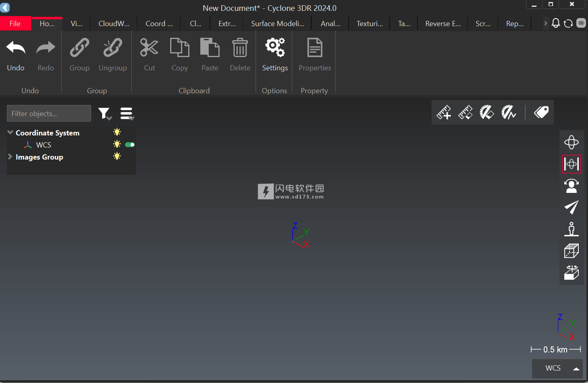Open the Extr... ribbon tab
This screenshot has height=383, width=588.
pyautogui.click(x=227, y=24)
